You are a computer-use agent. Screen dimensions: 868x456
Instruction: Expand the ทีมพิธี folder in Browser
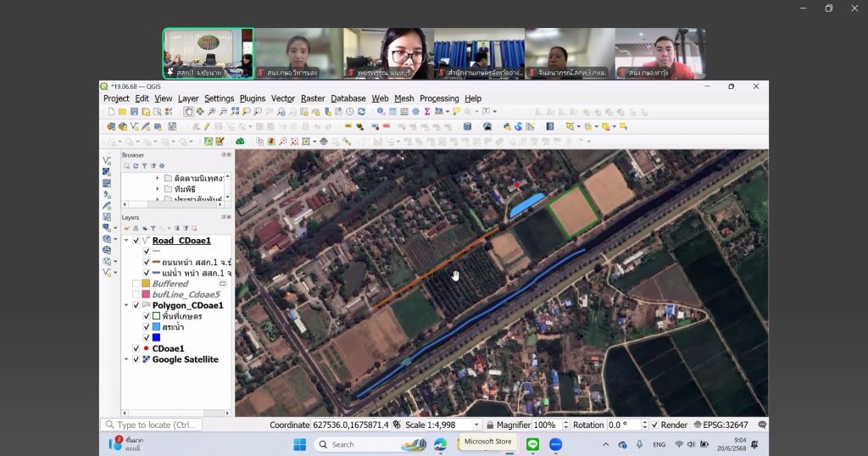tap(157, 189)
